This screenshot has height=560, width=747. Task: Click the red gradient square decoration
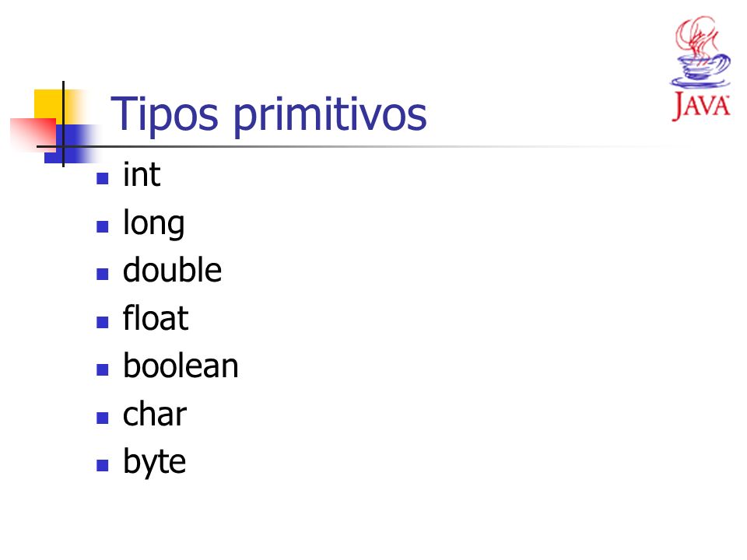tap(33, 135)
